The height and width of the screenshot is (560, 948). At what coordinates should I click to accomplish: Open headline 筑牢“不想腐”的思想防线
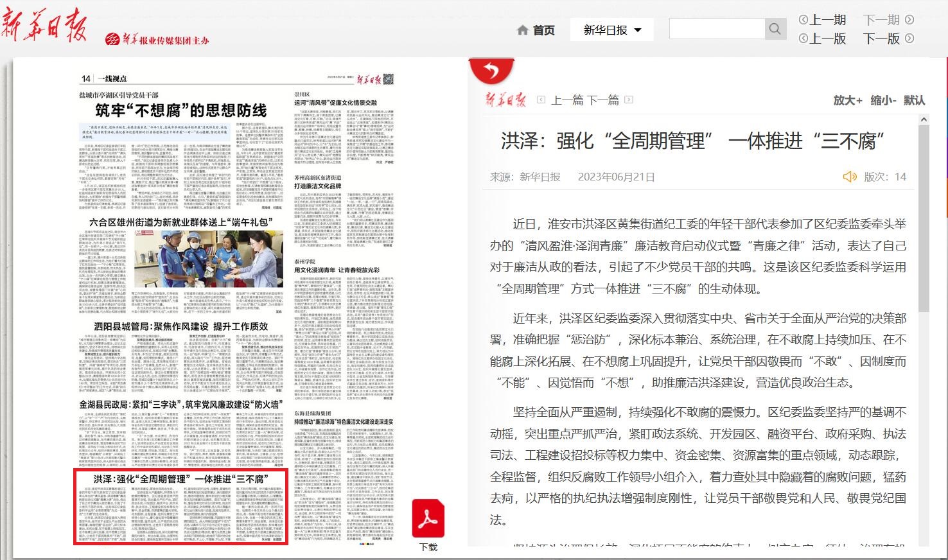180,111
